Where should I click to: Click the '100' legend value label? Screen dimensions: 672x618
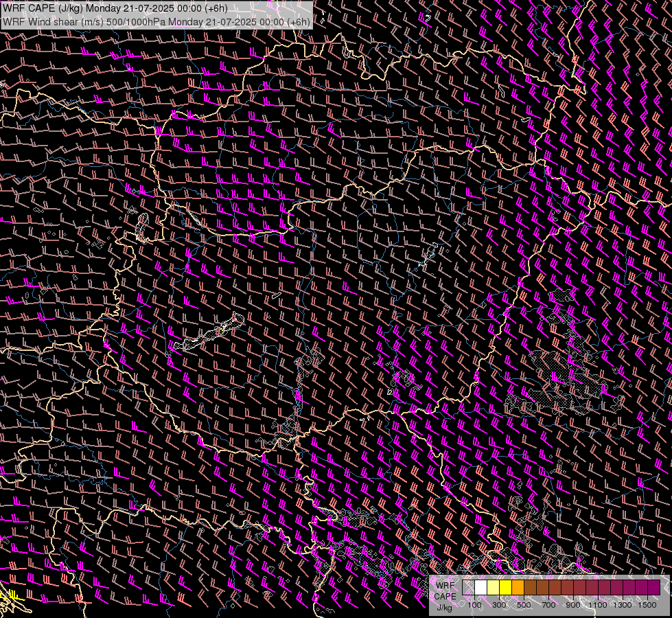474,605
